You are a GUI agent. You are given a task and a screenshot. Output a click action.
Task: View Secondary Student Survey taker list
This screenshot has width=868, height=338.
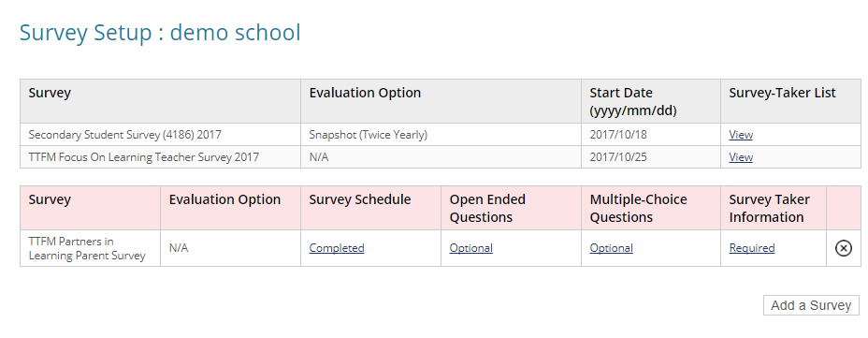[x=741, y=135]
